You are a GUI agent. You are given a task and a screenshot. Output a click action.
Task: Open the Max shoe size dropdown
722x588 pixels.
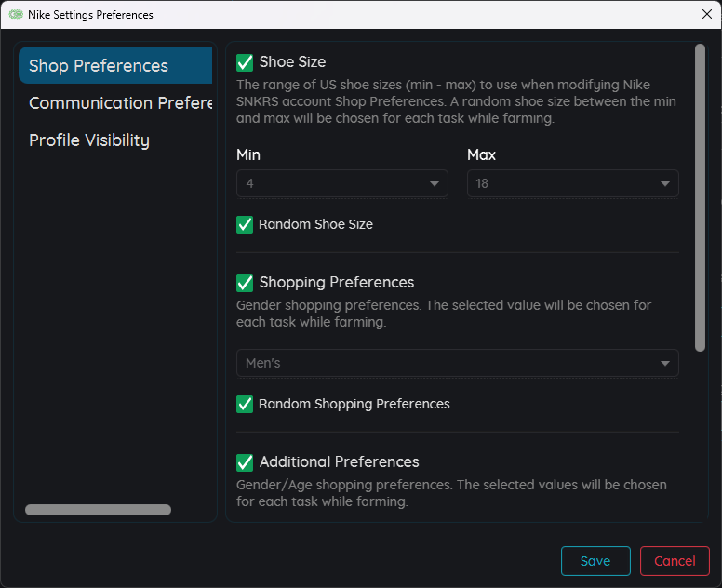(x=572, y=184)
